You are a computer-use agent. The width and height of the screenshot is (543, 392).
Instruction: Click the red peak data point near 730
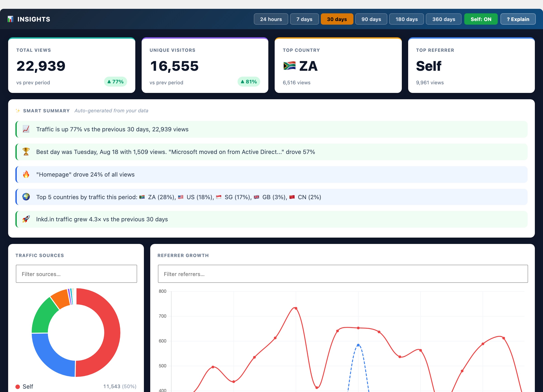point(296,308)
